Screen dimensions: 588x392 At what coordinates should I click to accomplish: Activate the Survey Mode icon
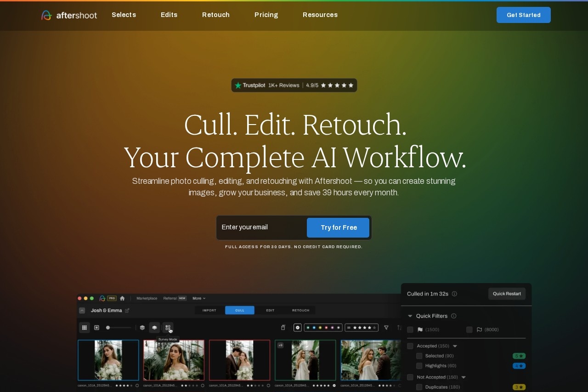(168, 328)
